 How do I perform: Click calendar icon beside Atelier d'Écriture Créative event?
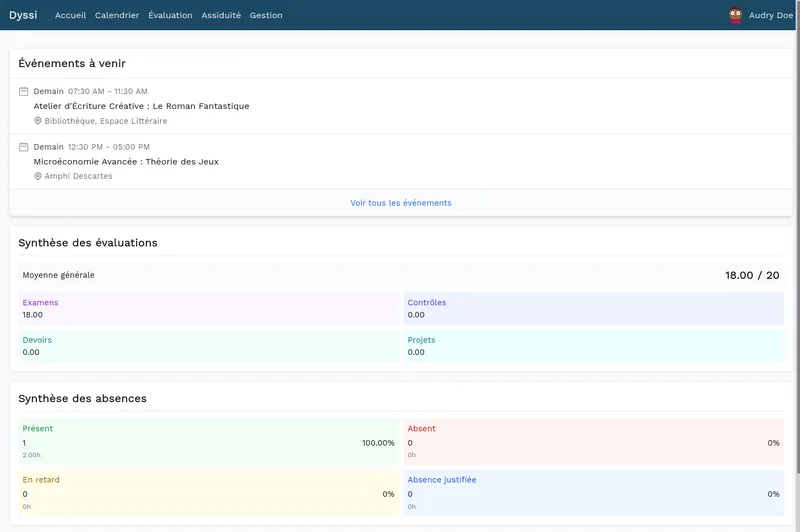tap(24, 91)
